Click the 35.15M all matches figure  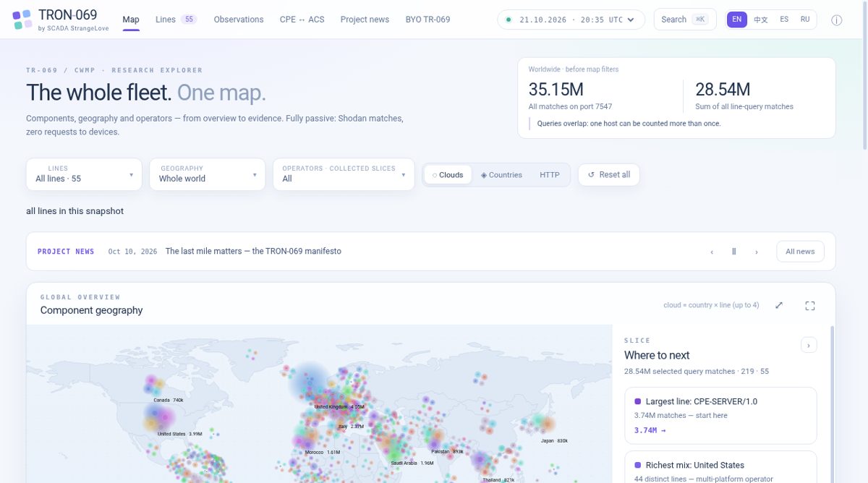pos(556,90)
